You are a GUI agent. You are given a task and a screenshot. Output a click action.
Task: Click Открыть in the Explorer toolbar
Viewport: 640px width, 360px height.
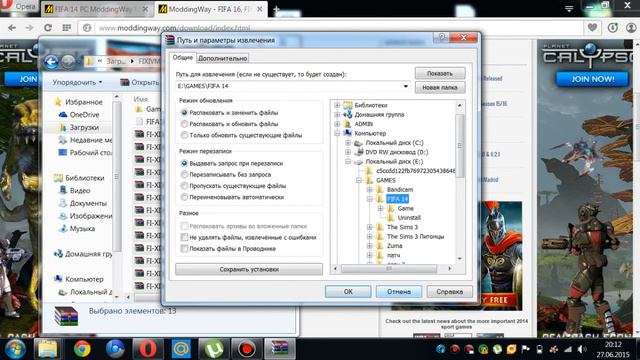pos(140,82)
